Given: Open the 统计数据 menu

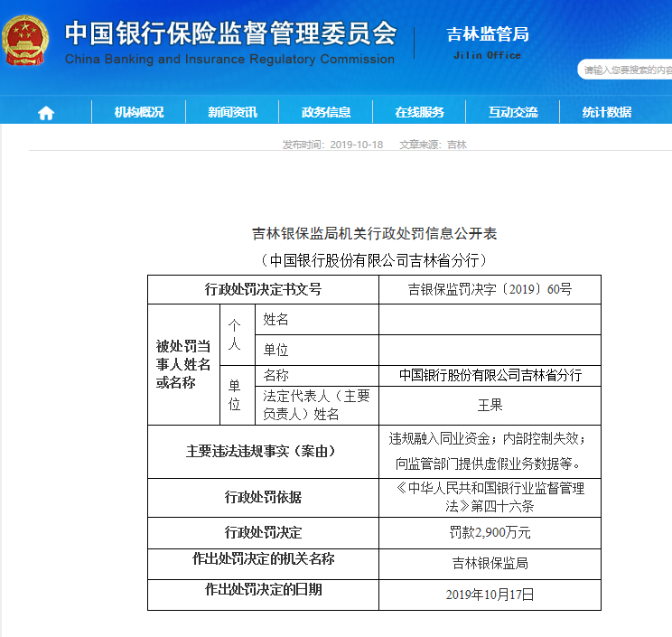Looking at the screenshot, I should (606, 112).
